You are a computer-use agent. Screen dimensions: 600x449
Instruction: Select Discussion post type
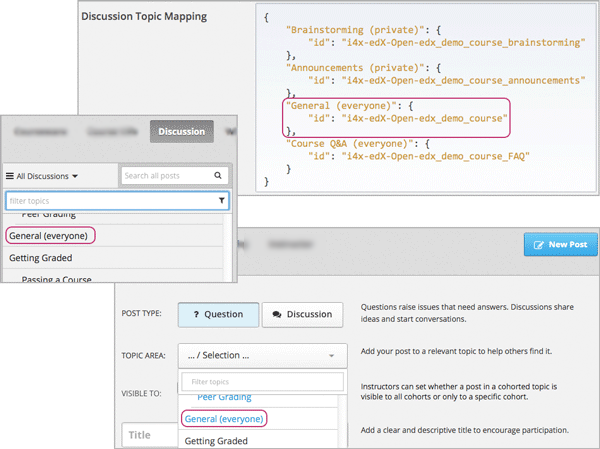pyautogui.click(x=302, y=315)
